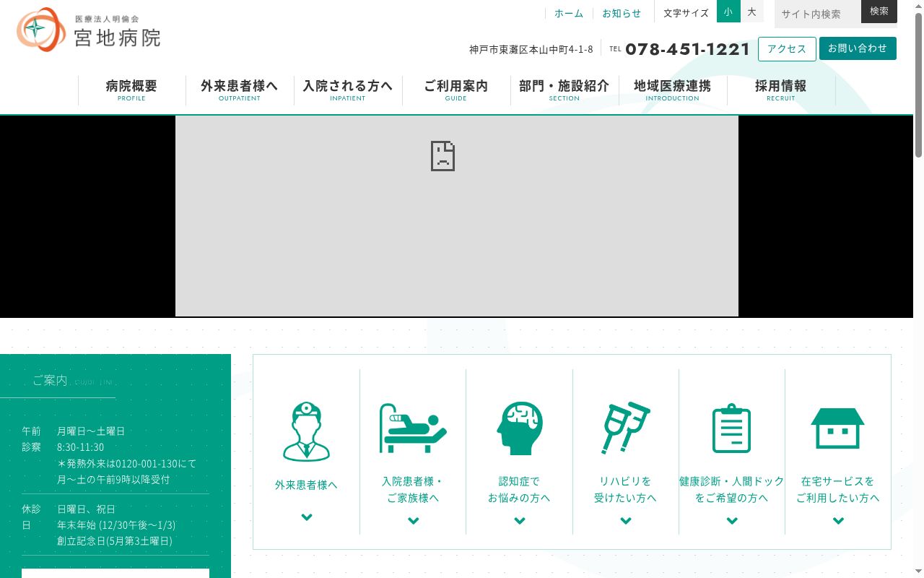Open the 地域医療連携 INTRODUCTION menu

pyautogui.click(x=673, y=90)
